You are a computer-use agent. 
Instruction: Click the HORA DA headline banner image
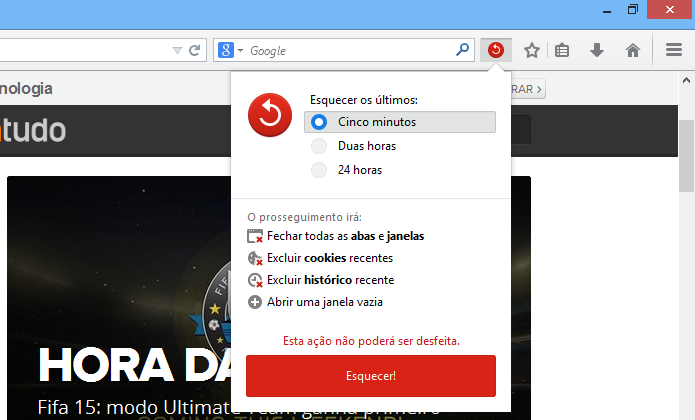[x=119, y=298]
